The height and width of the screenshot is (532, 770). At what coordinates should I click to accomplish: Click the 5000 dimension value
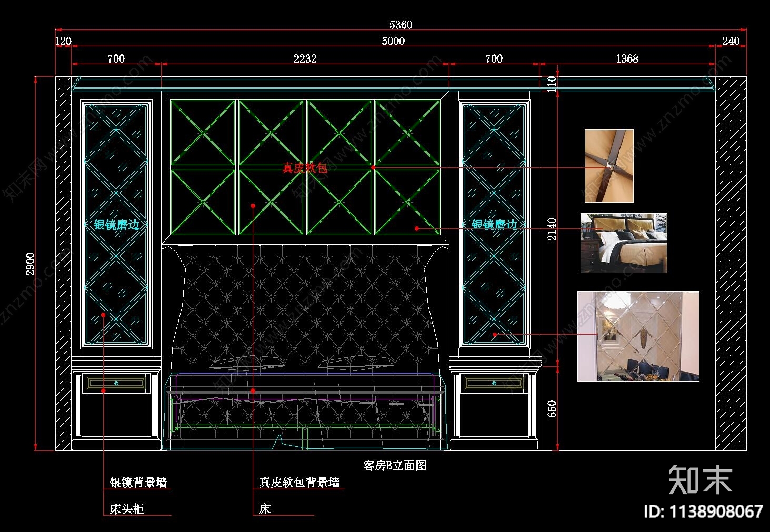[393, 41]
